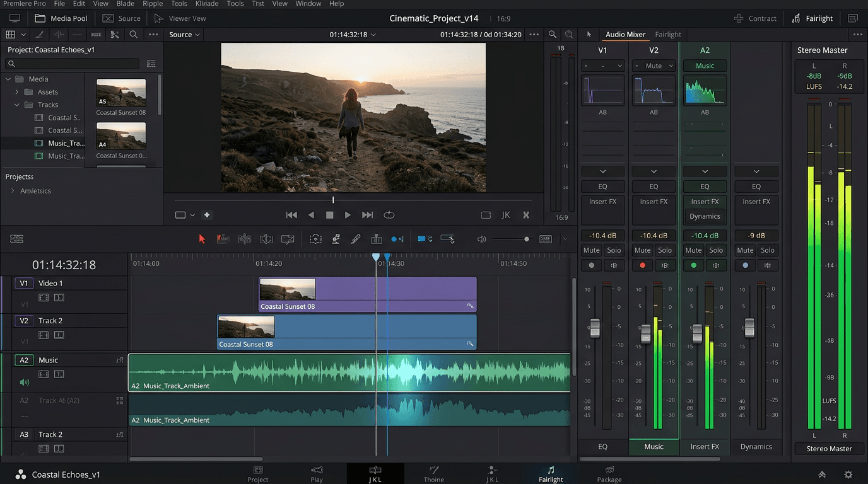The image size is (868, 484).
Task: Click the search magnifier in media pool toolbar
Action: click(x=134, y=35)
